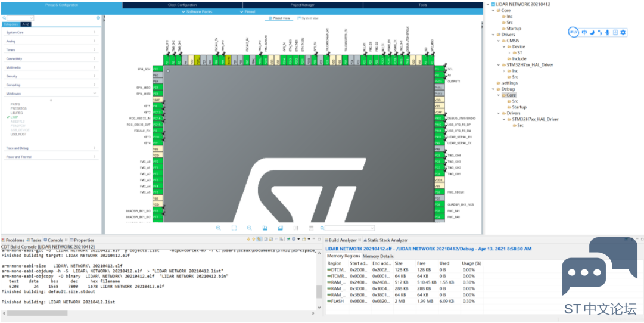Select the FLASH memory region row
Image resolution: width=644 pixels, height=323 pixels.
[405, 301]
